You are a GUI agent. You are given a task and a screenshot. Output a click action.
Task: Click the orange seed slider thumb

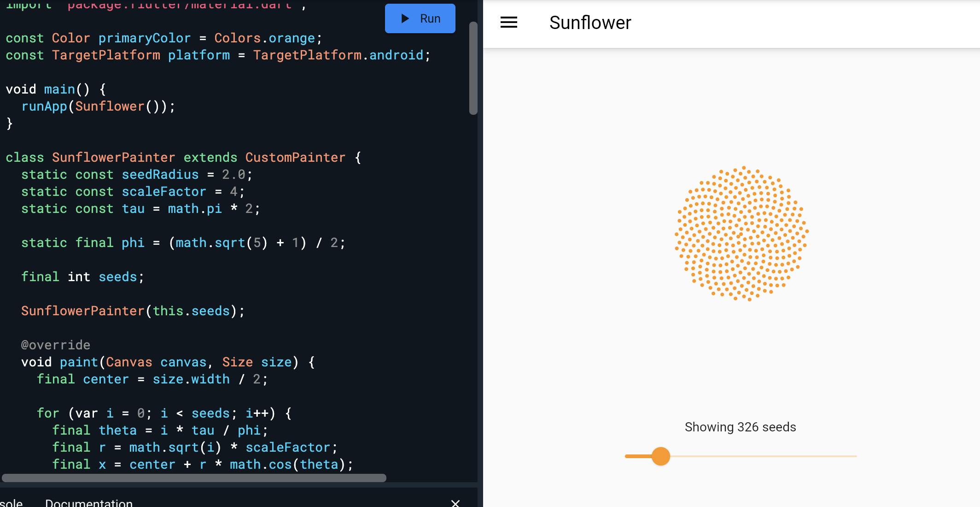click(661, 456)
